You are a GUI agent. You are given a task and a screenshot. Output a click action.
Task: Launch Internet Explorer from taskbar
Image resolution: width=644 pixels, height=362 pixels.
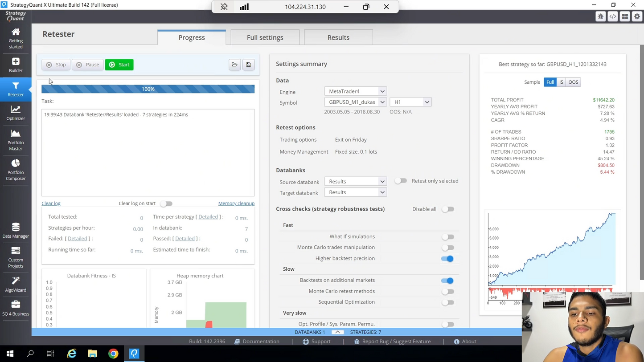click(72, 354)
